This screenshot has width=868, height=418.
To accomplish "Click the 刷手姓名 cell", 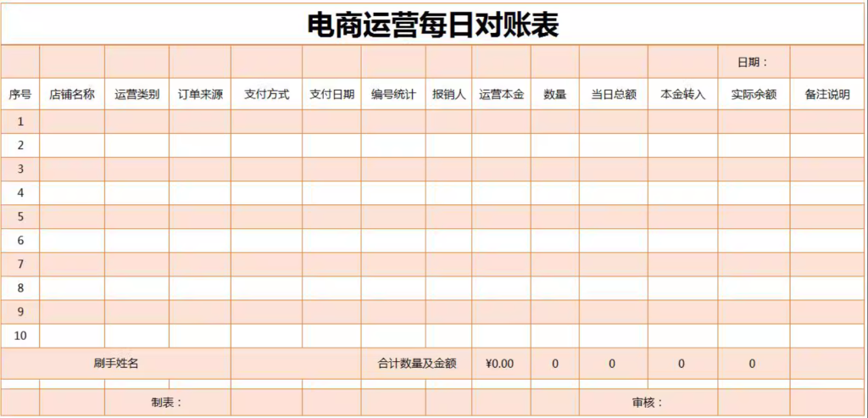I will coord(116,364).
